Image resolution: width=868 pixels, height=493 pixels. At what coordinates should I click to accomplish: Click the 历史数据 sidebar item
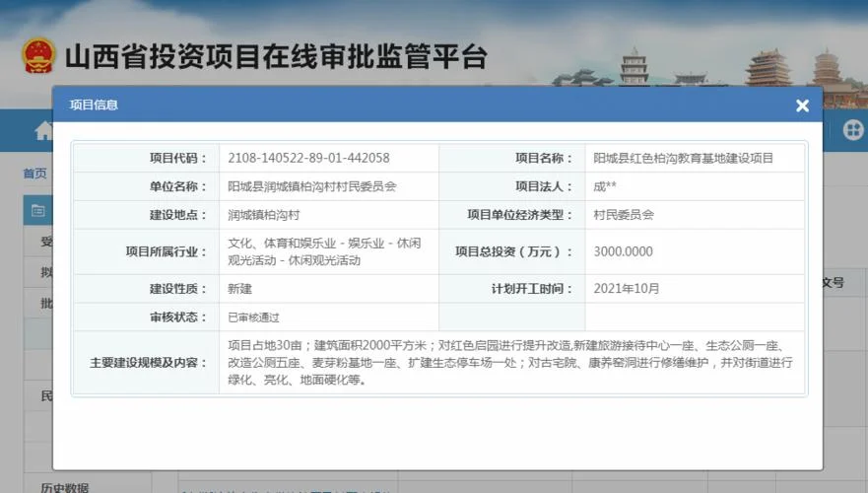point(64,487)
